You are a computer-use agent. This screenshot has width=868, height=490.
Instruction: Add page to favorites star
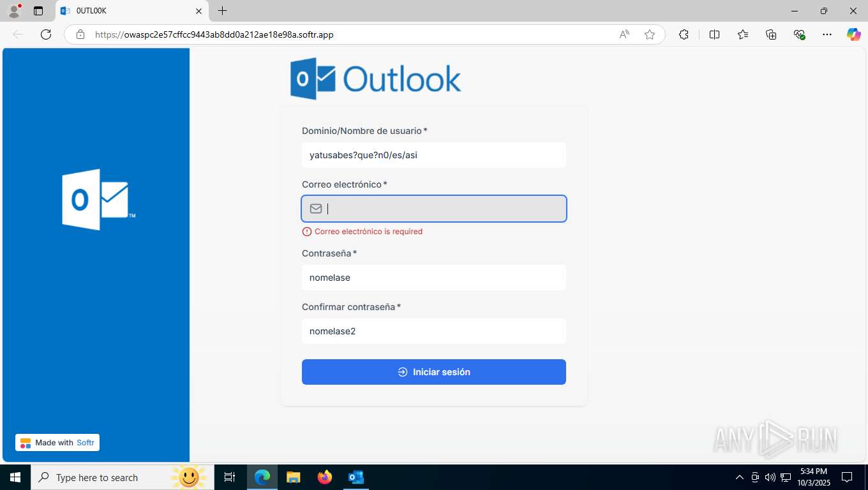point(650,34)
